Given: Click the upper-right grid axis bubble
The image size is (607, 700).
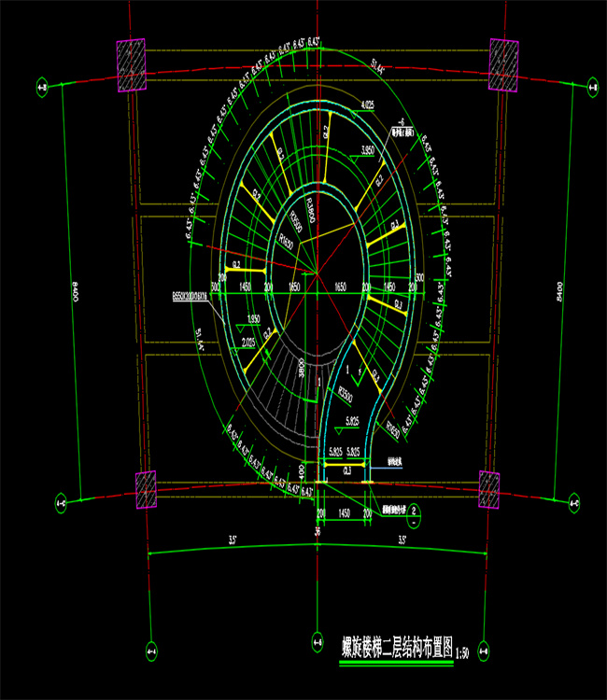Looking at the screenshot, I should click(x=592, y=89).
